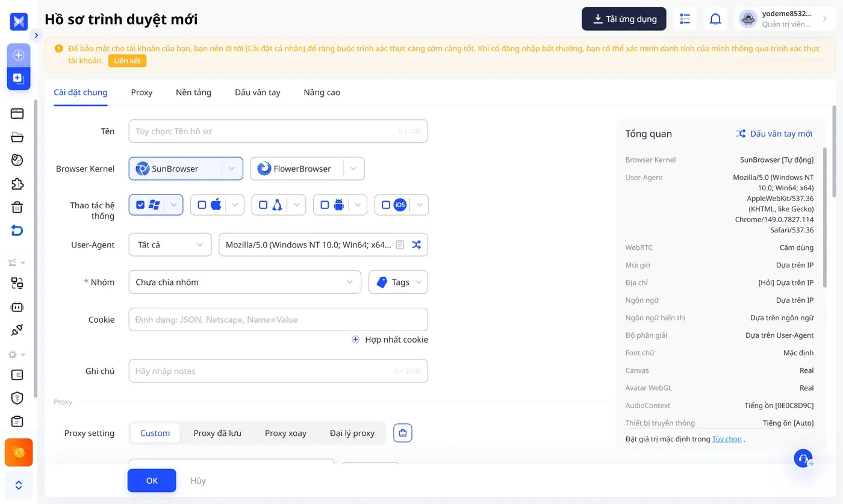Select the Đại lý proxy option
The image size is (843, 504).
tap(352, 433)
